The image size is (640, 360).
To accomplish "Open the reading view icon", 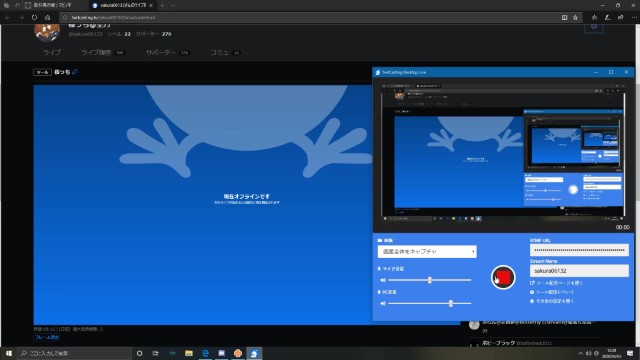I will pyautogui.click(x=564, y=18).
